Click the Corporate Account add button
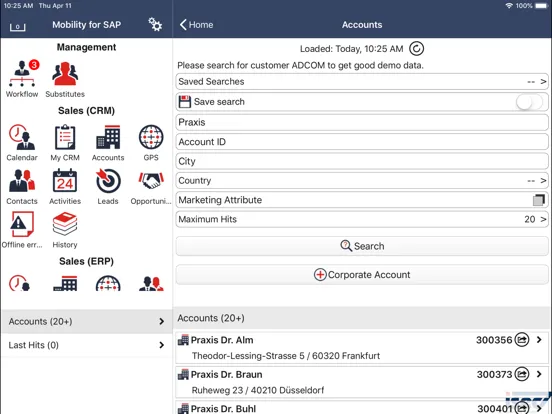 coord(362,275)
